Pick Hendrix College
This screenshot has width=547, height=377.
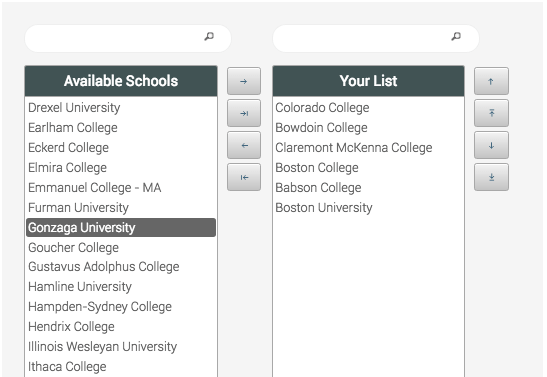(121, 326)
